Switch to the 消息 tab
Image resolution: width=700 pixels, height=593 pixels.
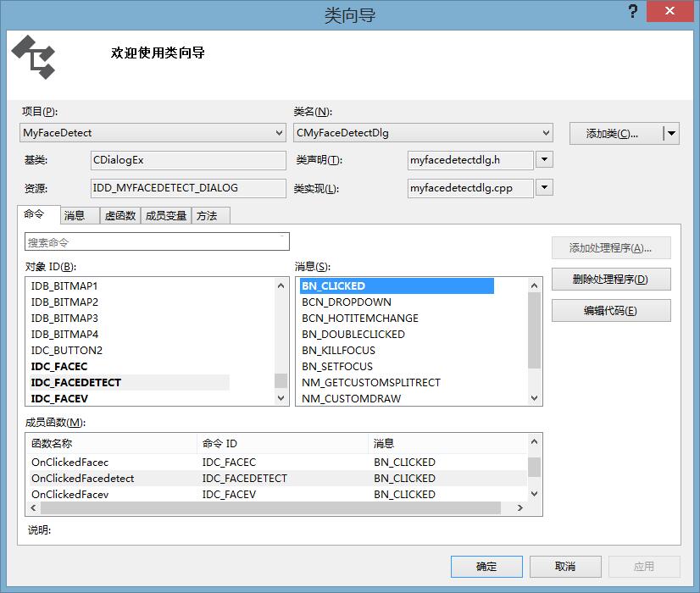[77, 215]
